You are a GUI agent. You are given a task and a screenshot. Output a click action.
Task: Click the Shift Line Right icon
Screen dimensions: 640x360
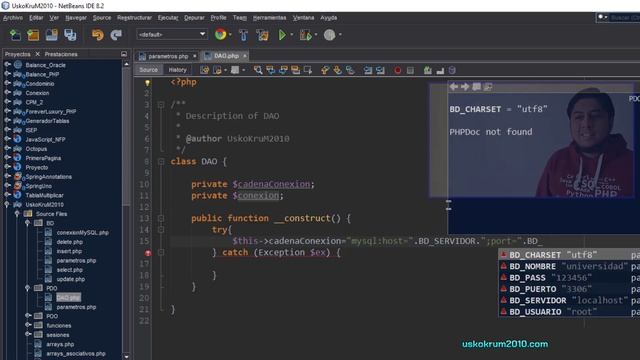coord(380,70)
